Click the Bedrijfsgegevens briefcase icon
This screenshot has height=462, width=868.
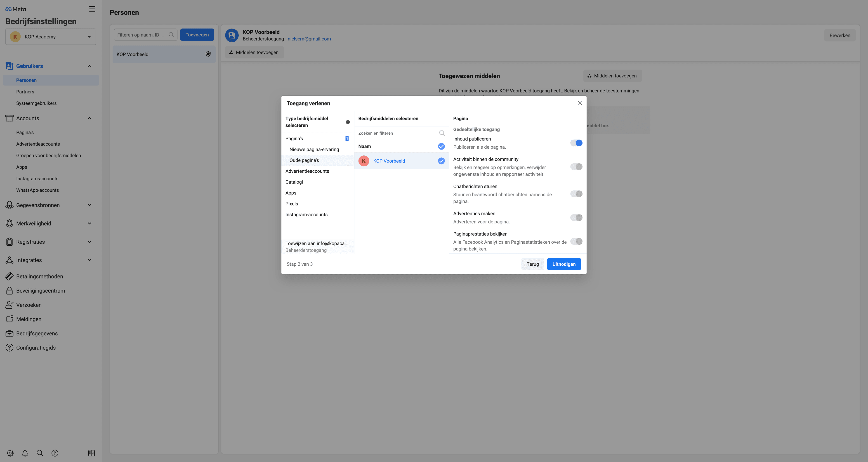(9, 333)
